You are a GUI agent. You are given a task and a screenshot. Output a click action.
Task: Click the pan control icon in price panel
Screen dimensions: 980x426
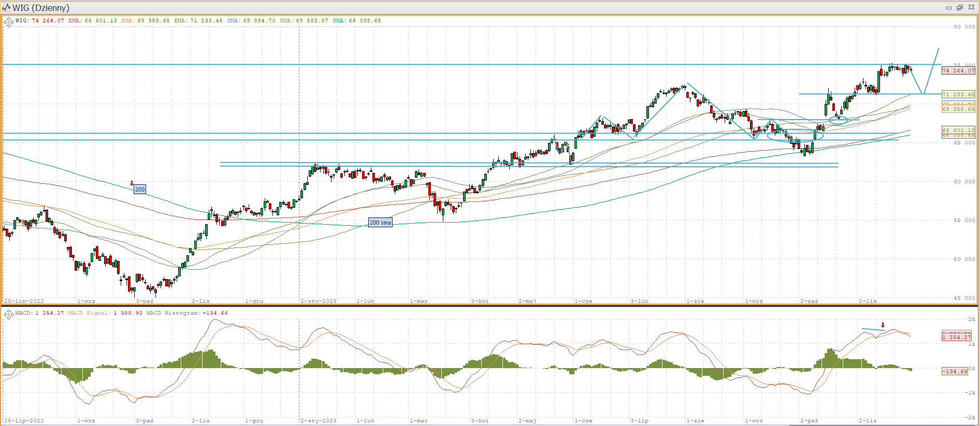point(8,22)
